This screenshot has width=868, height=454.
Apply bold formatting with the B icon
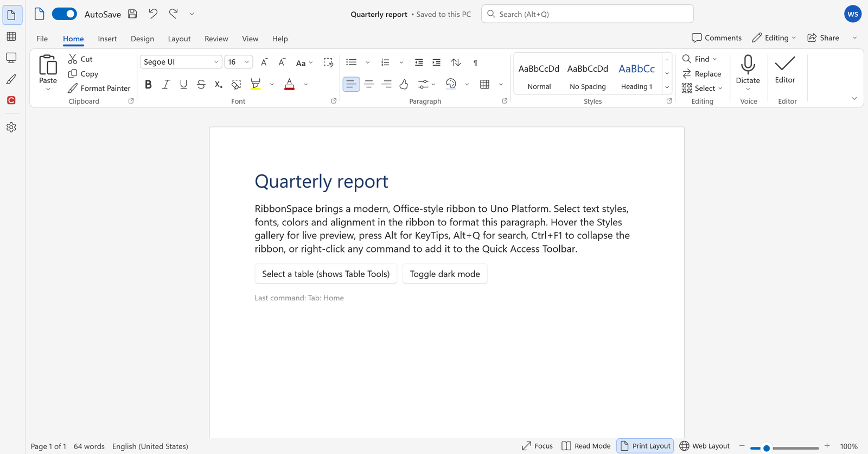(148, 84)
